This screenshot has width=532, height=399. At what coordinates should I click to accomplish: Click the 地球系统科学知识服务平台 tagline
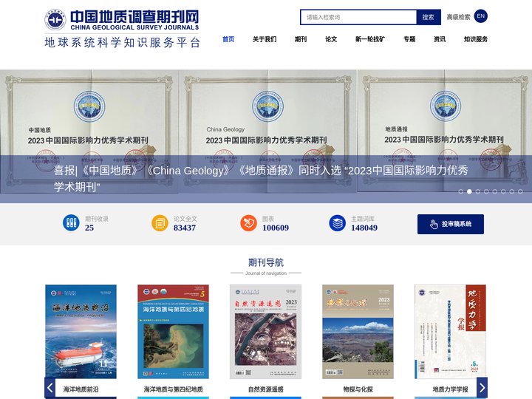[x=122, y=42]
